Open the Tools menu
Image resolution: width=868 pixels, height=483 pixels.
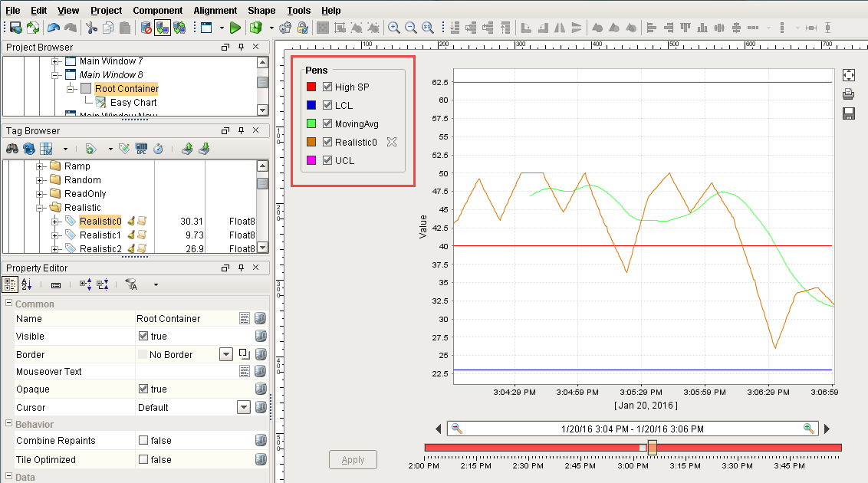pyautogui.click(x=299, y=11)
